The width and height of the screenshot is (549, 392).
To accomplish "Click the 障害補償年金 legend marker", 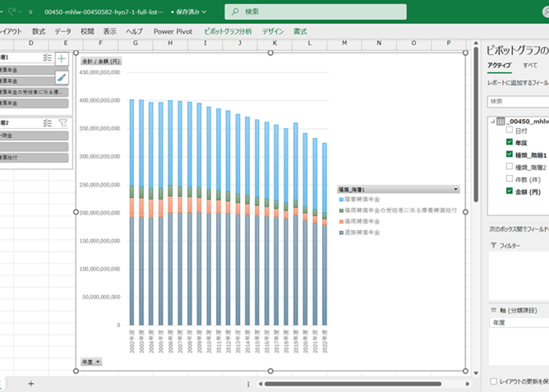I will pos(341,200).
